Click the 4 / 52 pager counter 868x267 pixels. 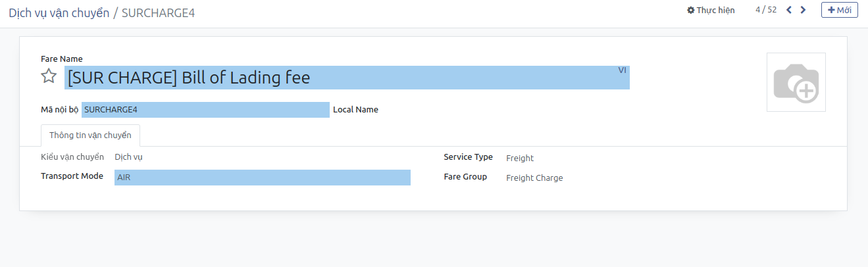[x=766, y=10]
